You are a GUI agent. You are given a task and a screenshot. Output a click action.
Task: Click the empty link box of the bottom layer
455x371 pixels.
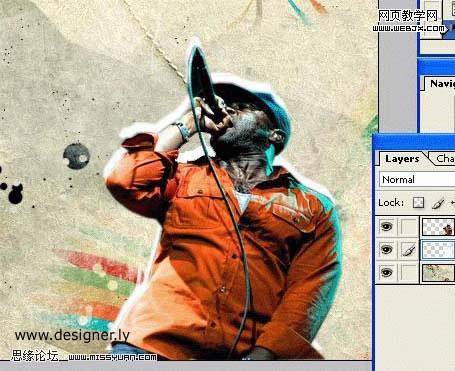pyautogui.click(x=409, y=272)
